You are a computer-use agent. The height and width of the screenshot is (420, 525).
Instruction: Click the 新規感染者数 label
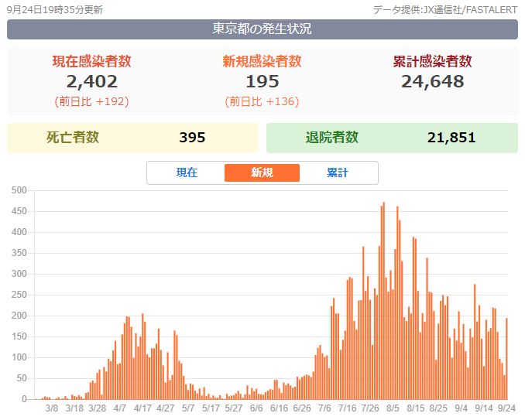(x=262, y=61)
